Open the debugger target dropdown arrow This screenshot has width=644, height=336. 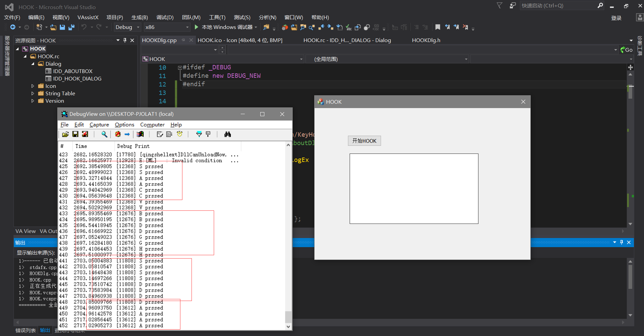coord(256,27)
